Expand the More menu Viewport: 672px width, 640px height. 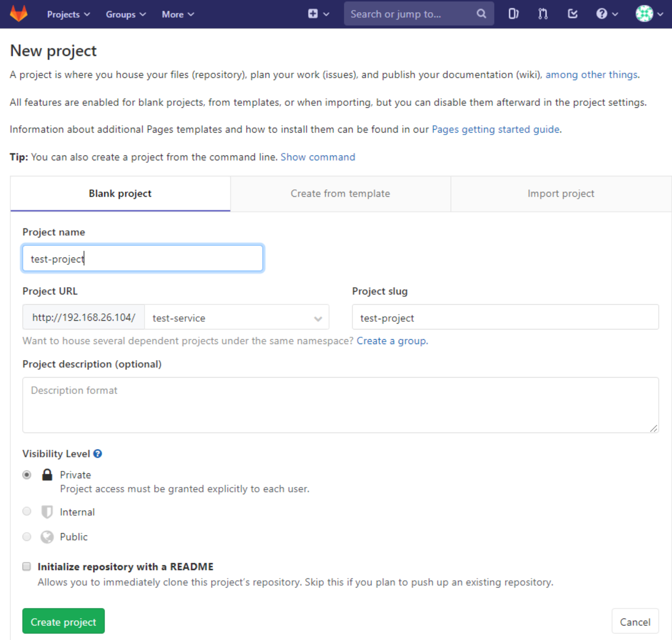(x=177, y=14)
